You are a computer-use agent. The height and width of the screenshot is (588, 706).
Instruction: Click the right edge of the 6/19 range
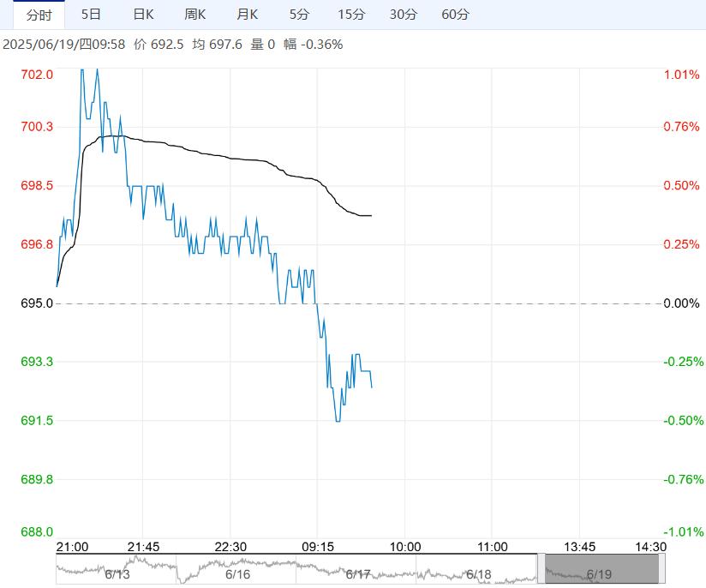[660, 569]
